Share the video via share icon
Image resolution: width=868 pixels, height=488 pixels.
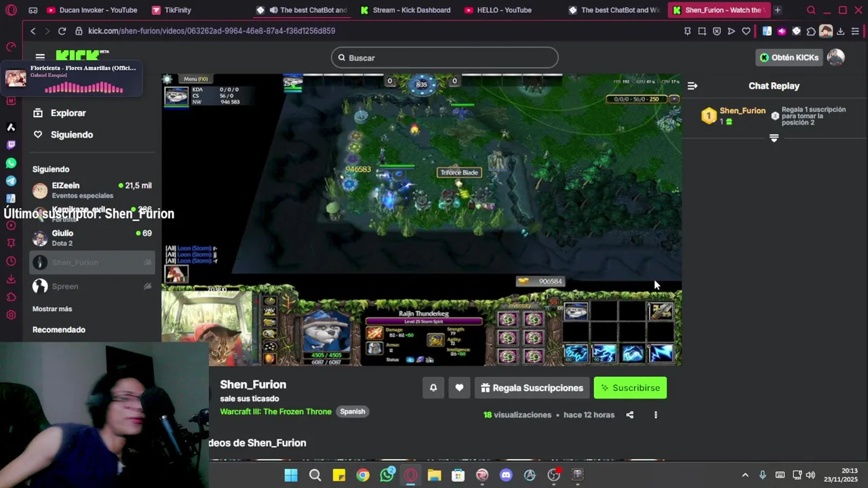(x=630, y=415)
